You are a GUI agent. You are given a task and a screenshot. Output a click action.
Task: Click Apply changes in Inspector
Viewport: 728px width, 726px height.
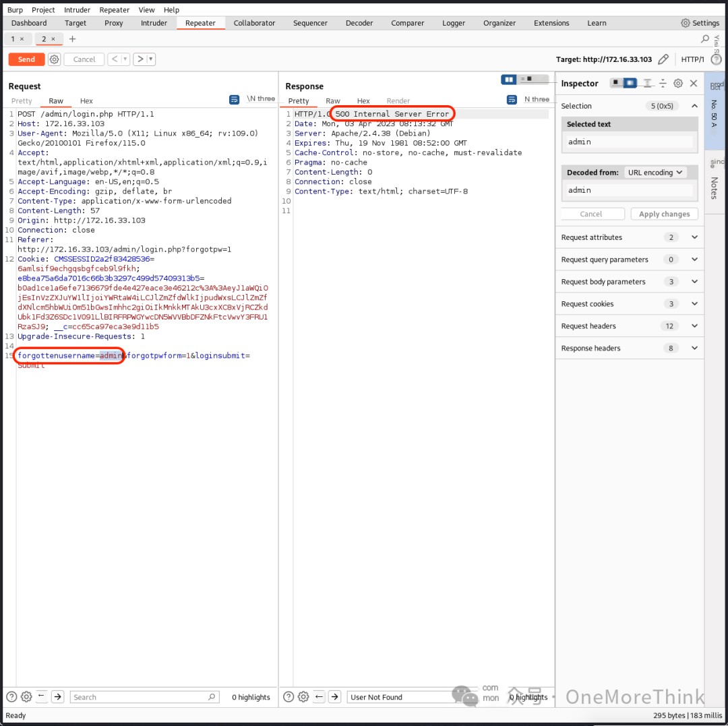pos(665,214)
